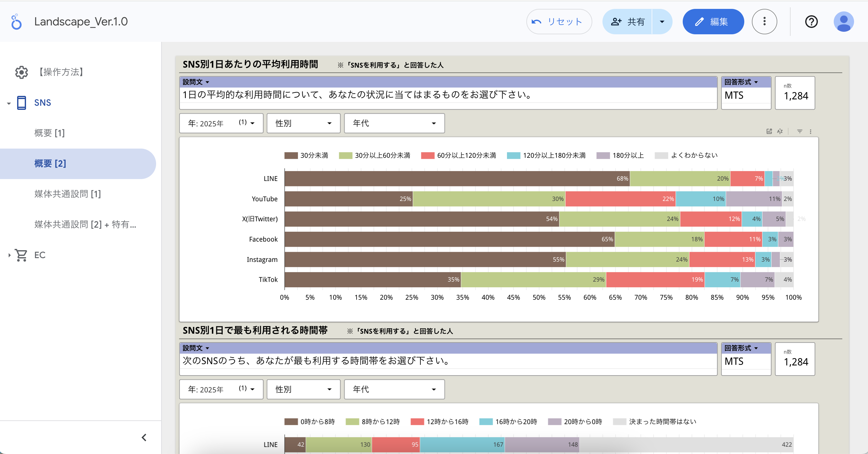Screen dimensions: 868x454
Task: Click the A-Z sort icon above the chart
Action: click(x=780, y=131)
